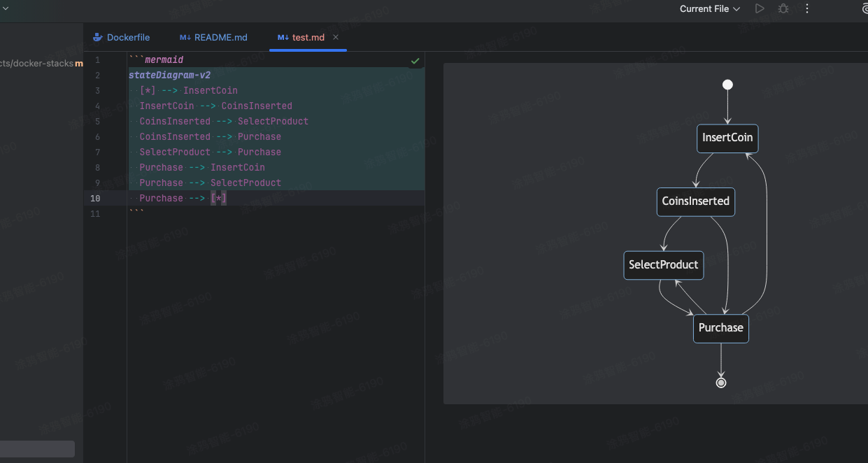The width and height of the screenshot is (868, 463).
Task: Click the Docker whale icon on Dockerfile tab
Action: point(99,37)
